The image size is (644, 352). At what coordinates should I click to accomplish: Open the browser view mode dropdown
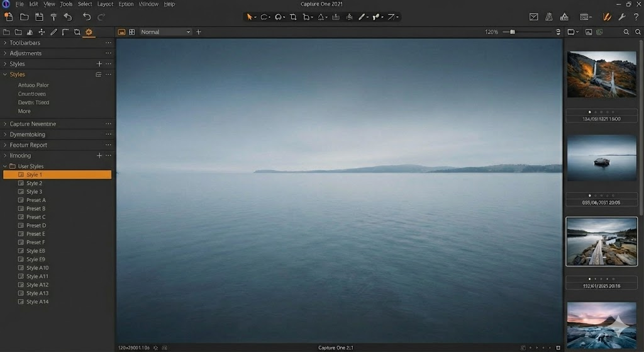[x=572, y=31]
